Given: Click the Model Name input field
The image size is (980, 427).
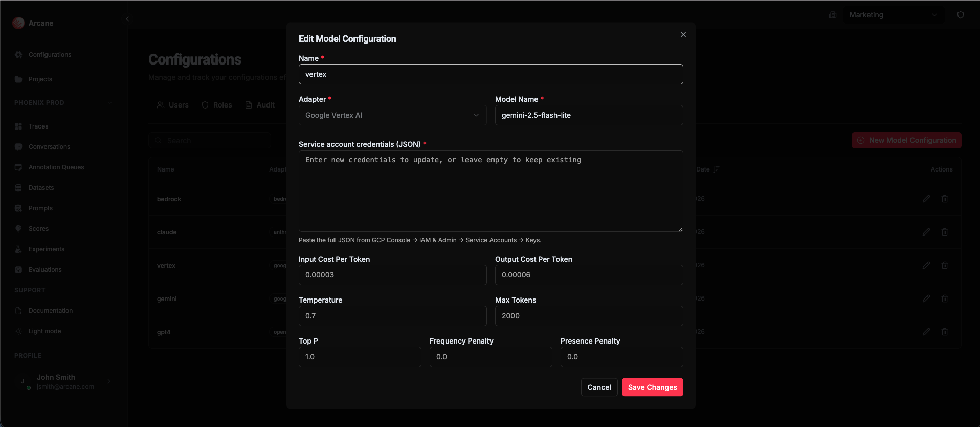Looking at the screenshot, I should tap(589, 115).
